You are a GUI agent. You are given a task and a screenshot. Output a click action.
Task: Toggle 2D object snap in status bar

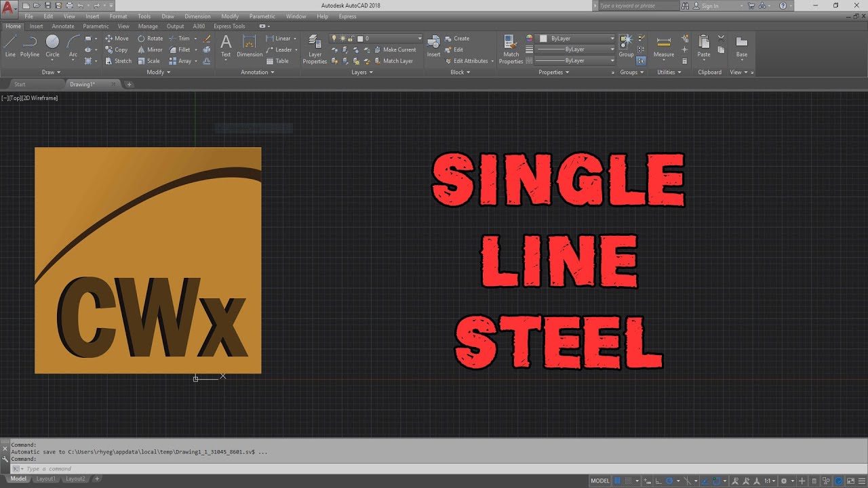coord(717,481)
